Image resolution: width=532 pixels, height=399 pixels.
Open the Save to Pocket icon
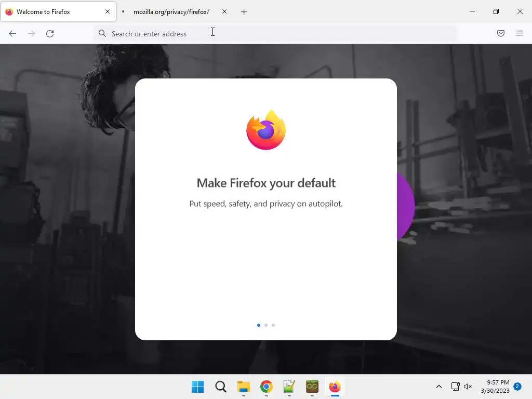click(x=500, y=33)
